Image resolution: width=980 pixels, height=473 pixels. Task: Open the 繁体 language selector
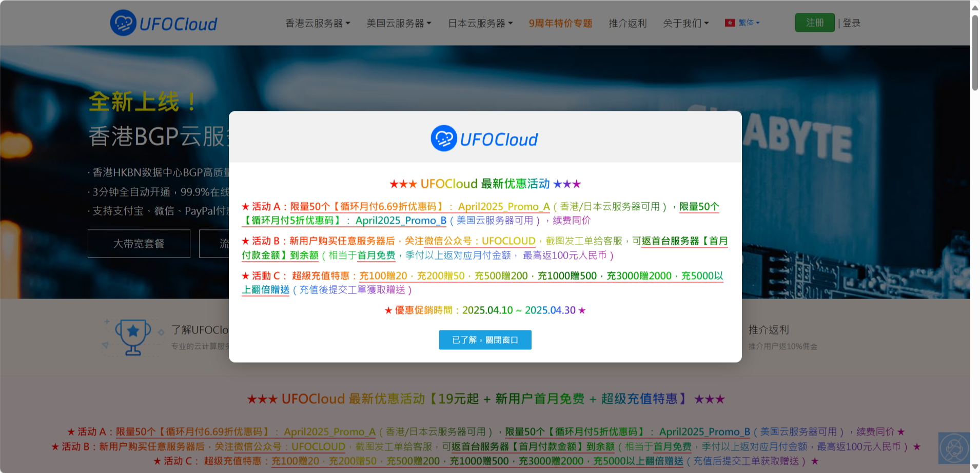tap(749, 23)
